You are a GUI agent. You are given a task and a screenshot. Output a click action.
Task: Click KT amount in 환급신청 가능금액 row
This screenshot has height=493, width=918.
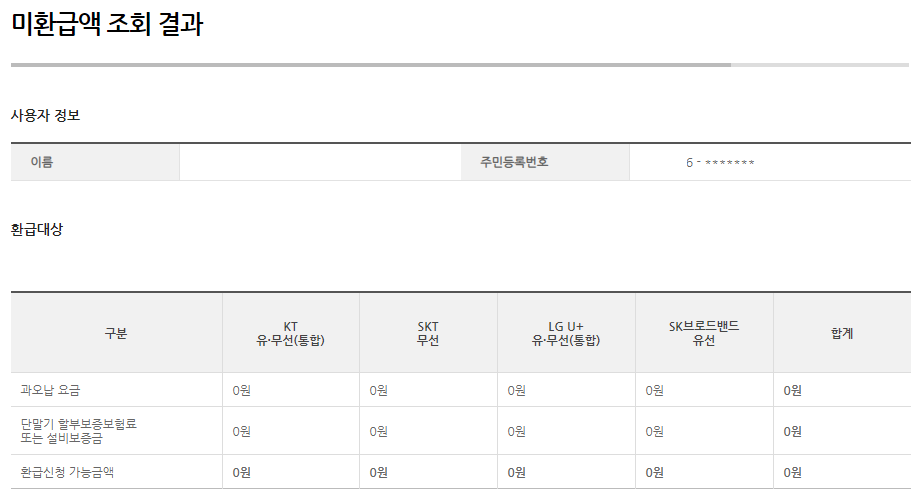[x=241, y=473]
